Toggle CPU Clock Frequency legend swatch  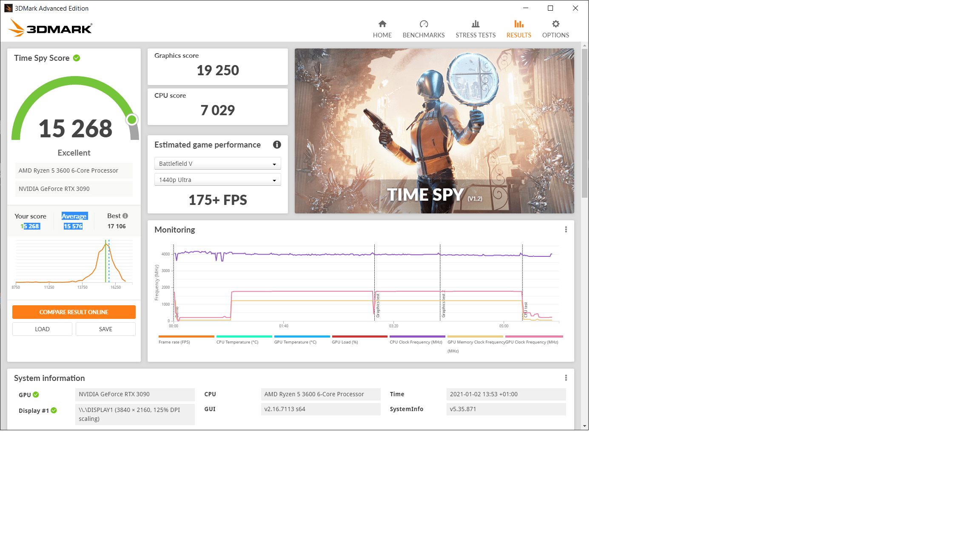click(x=417, y=336)
